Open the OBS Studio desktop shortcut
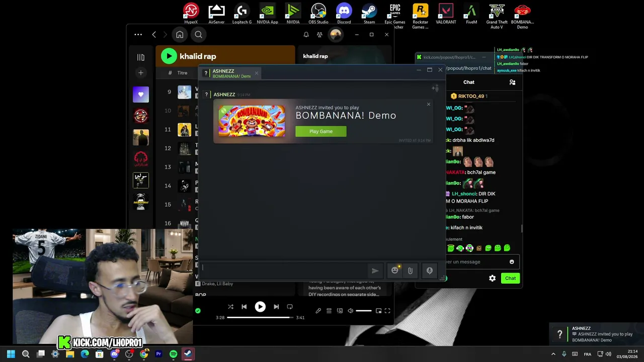The width and height of the screenshot is (644, 362). (318, 14)
